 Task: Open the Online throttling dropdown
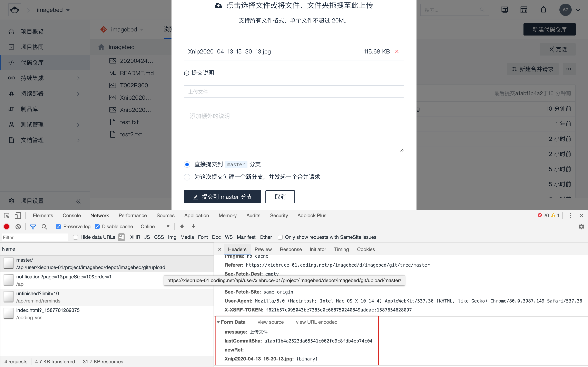pos(155,226)
